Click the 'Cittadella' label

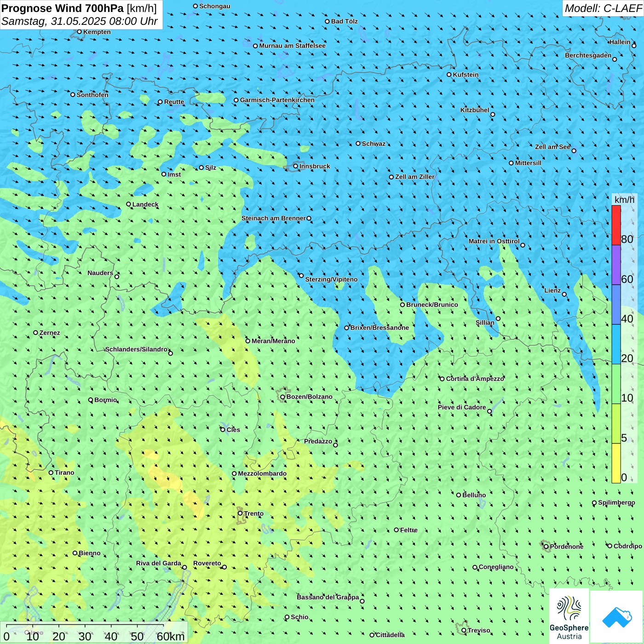click(390, 635)
